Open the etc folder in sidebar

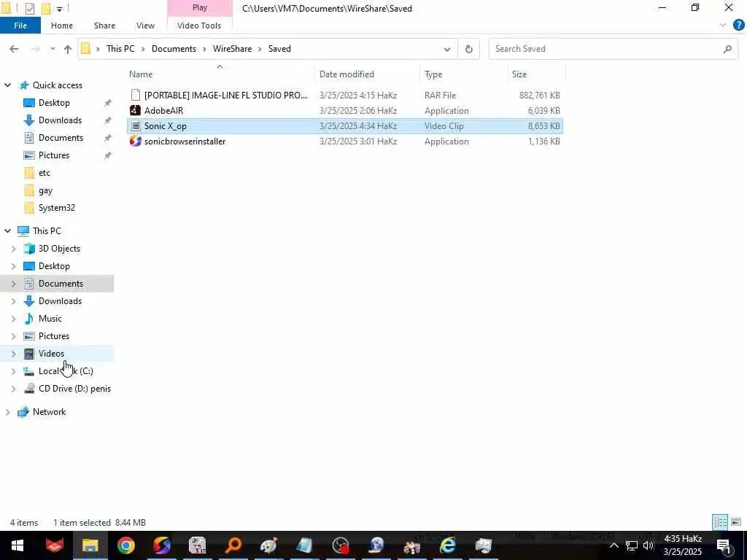point(44,173)
